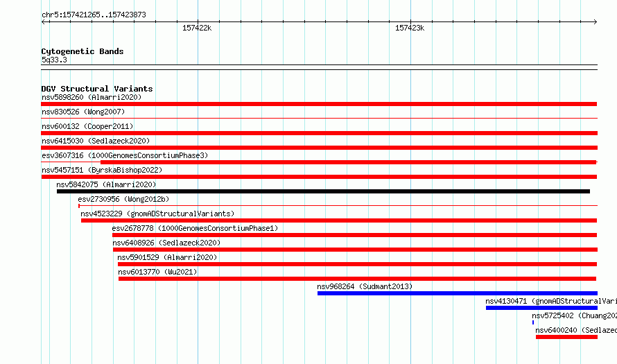Click the red bar under nsv5901529

click(x=357, y=264)
